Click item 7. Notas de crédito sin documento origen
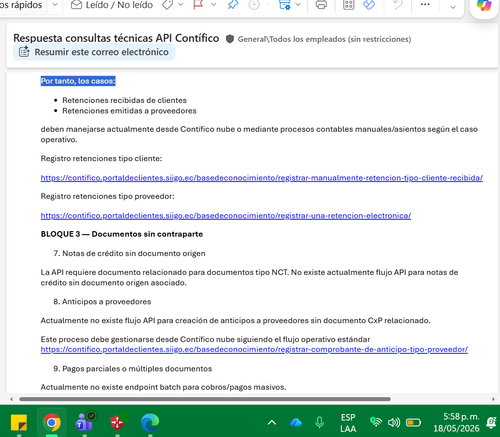The height and width of the screenshot is (437, 500). (129, 253)
